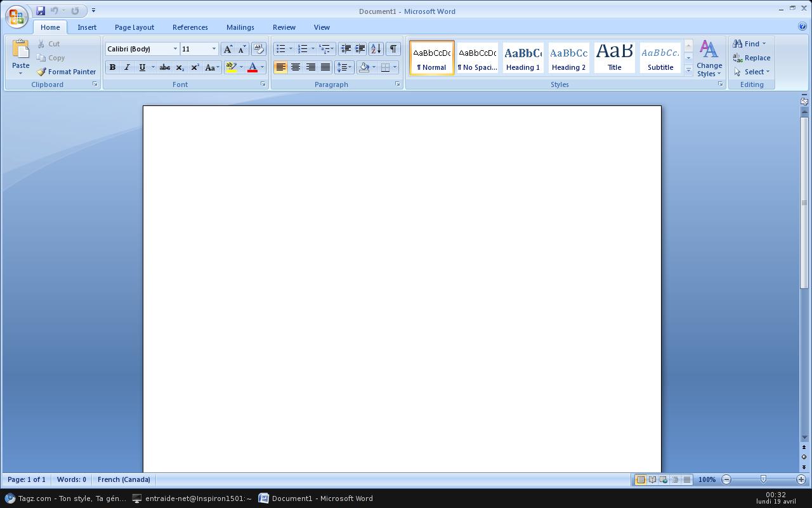The height and width of the screenshot is (508, 812).
Task: Open the Paragraph dialog launcher
Action: (398, 84)
